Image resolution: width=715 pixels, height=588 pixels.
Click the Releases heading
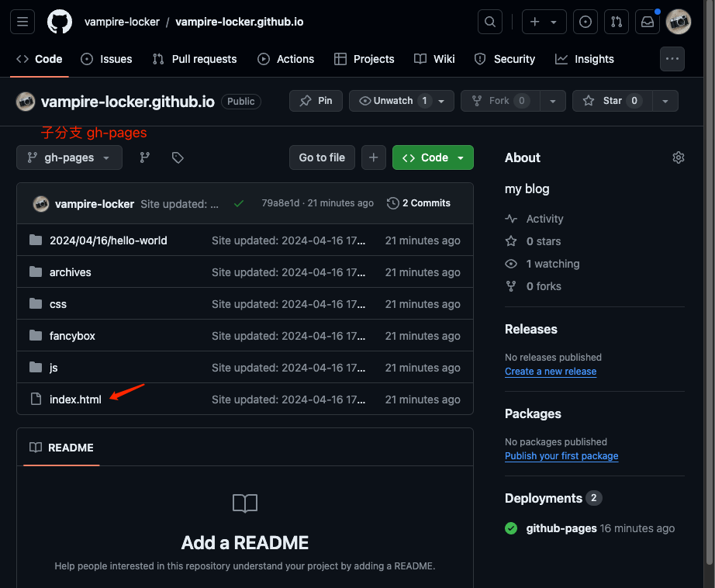[x=530, y=329]
